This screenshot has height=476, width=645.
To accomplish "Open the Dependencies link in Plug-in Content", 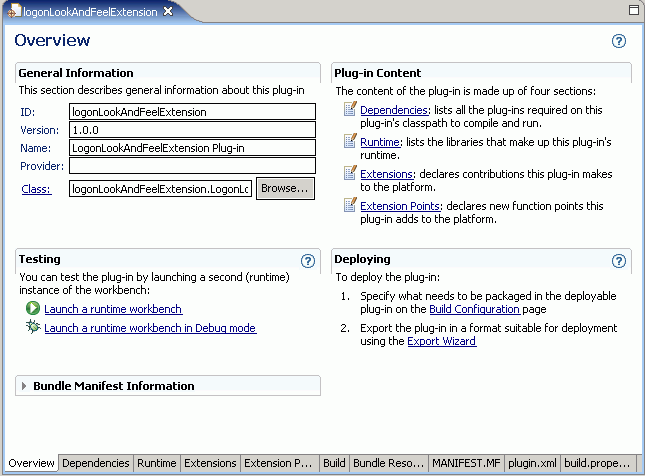I will (394, 110).
